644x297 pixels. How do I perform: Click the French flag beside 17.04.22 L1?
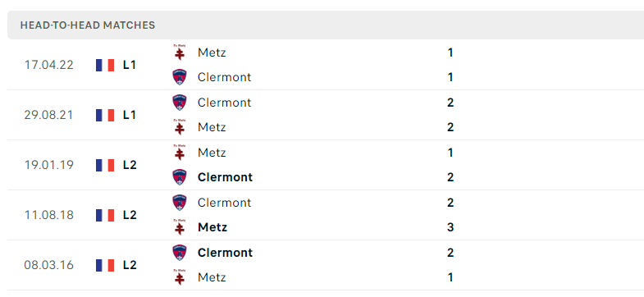[105, 66]
